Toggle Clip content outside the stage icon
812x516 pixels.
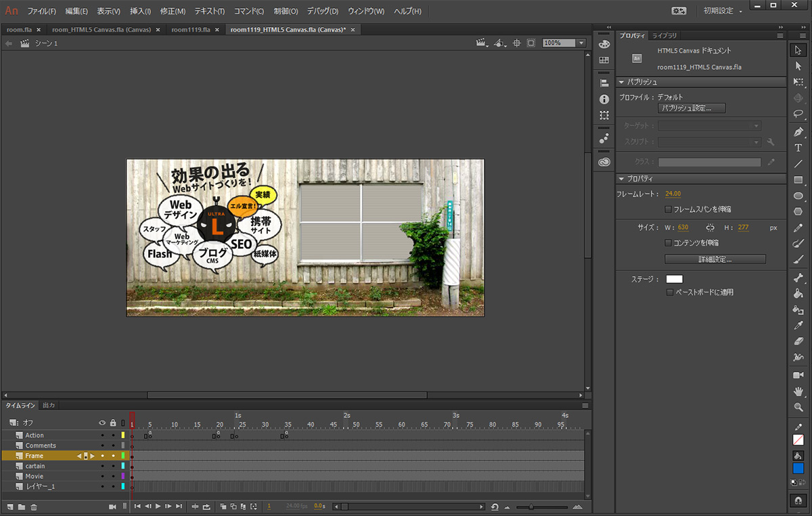[531, 43]
